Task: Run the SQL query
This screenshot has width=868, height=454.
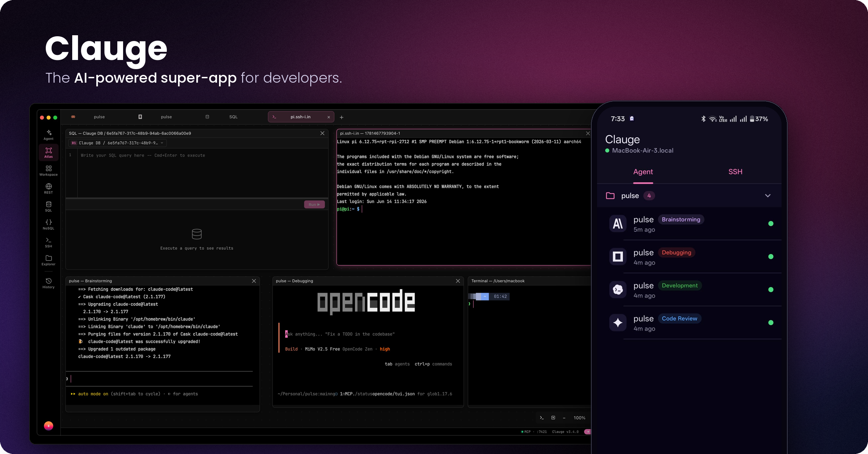Action: pos(314,204)
